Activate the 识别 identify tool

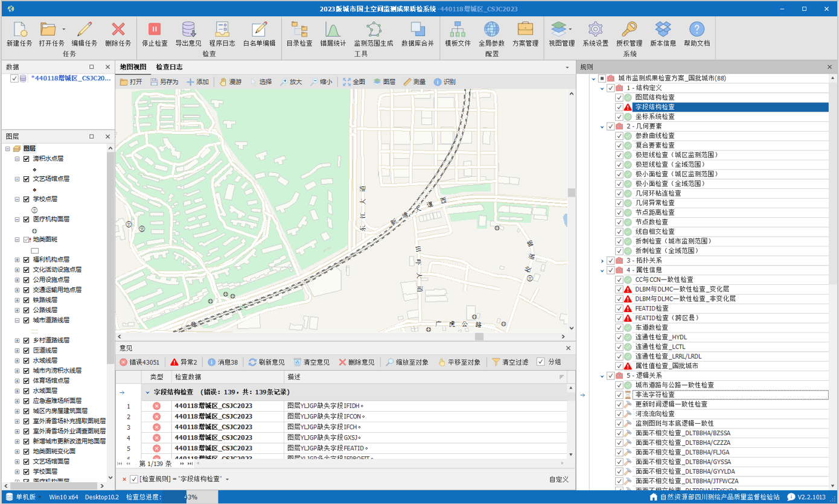click(x=445, y=82)
